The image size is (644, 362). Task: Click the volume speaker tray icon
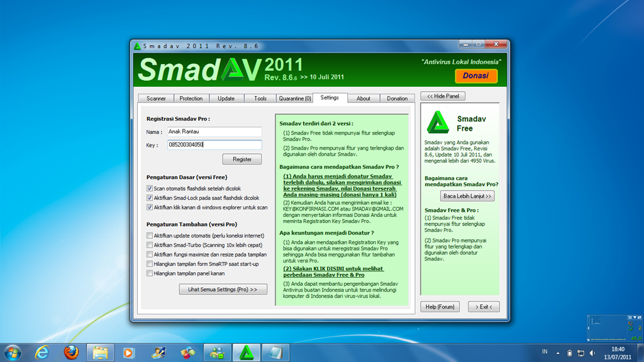point(592,353)
